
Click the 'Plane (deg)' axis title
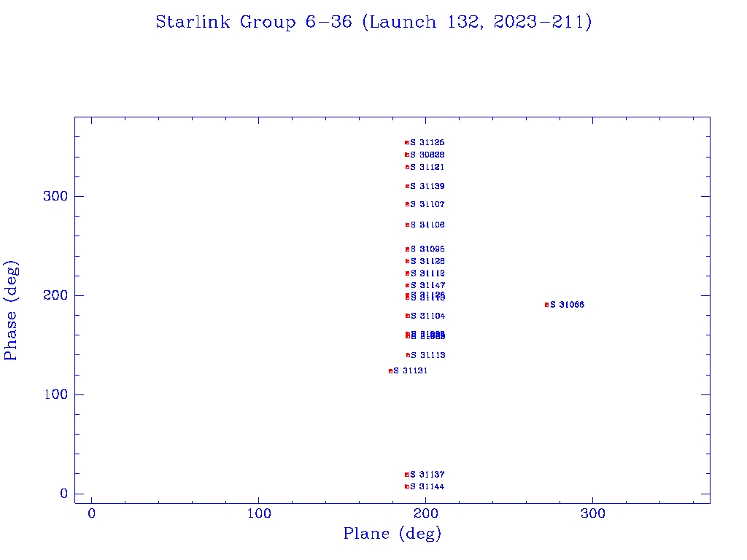pos(392,534)
